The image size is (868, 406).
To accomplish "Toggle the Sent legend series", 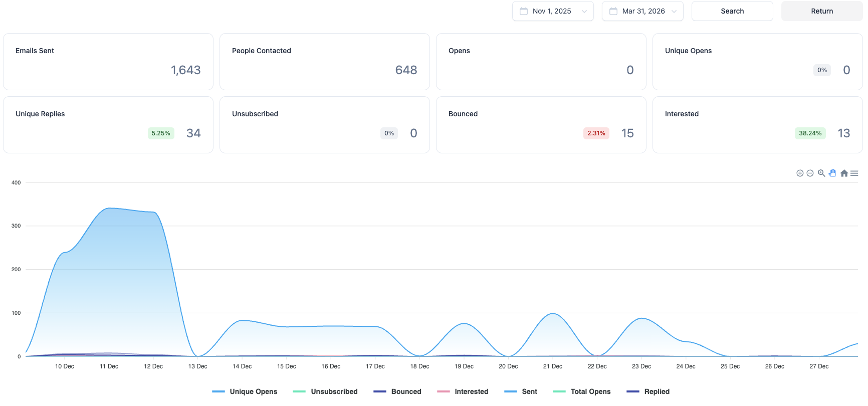I will (521, 391).
